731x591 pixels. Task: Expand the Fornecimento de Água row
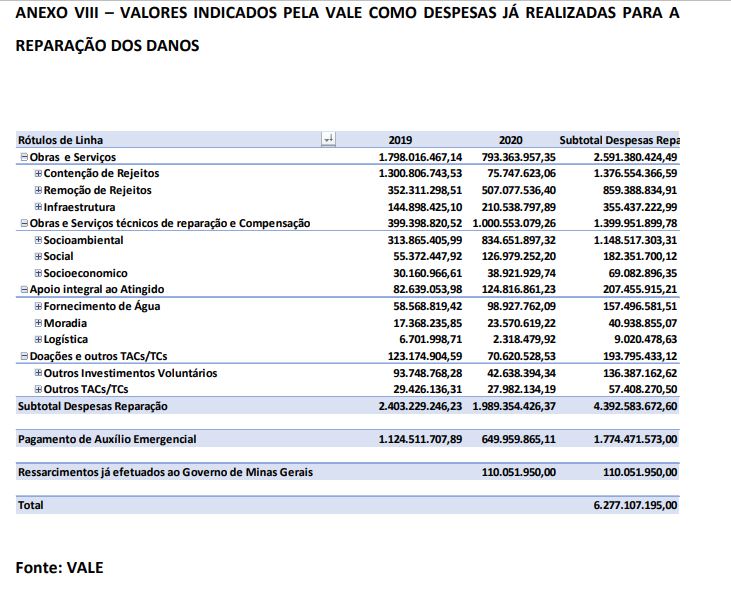(39, 306)
